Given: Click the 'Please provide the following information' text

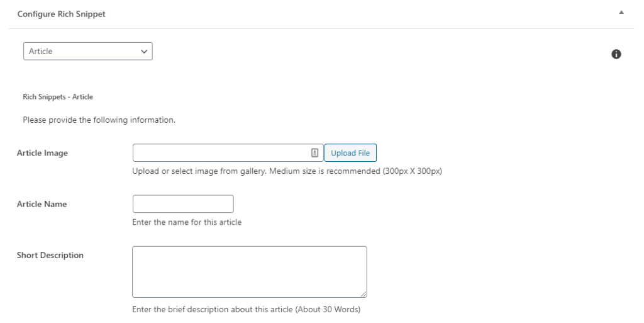Looking at the screenshot, I should pyautogui.click(x=99, y=120).
